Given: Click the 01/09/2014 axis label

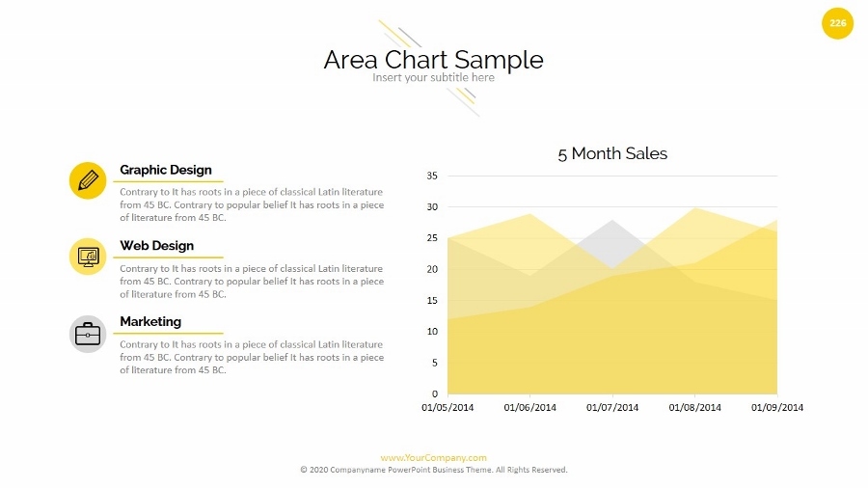Looking at the screenshot, I should pos(777,407).
